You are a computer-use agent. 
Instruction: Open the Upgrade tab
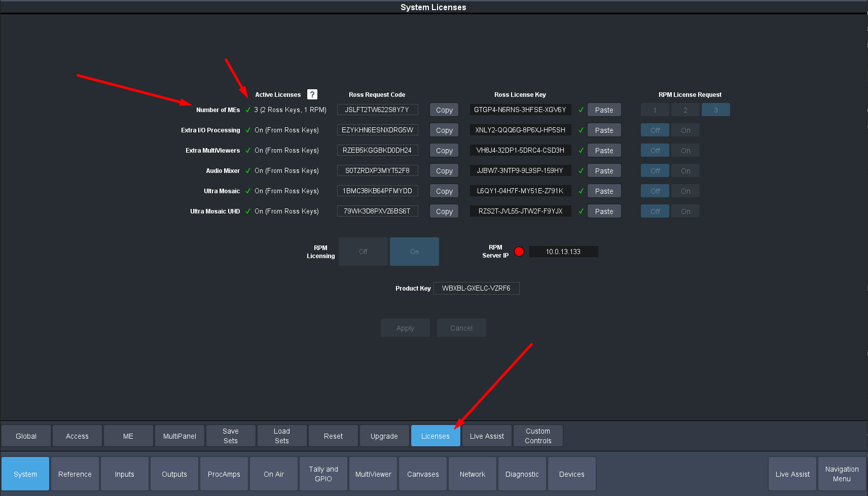[x=384, y=436]
